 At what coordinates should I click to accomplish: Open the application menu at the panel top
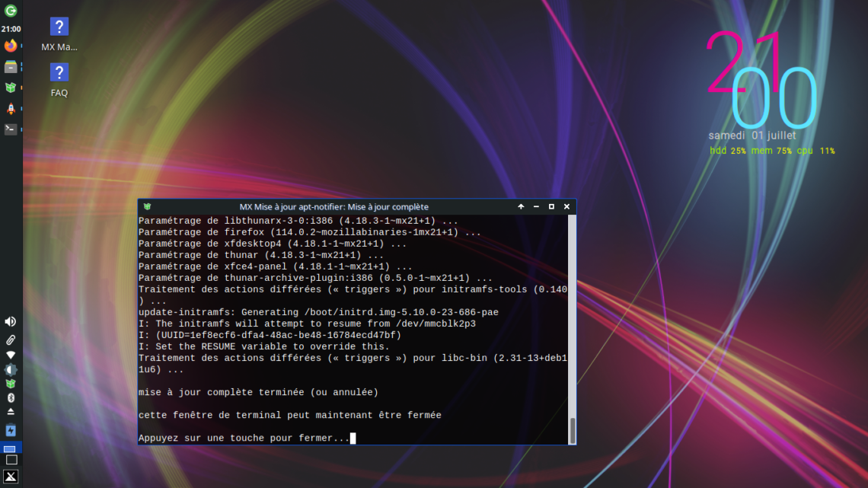[10, 11]
